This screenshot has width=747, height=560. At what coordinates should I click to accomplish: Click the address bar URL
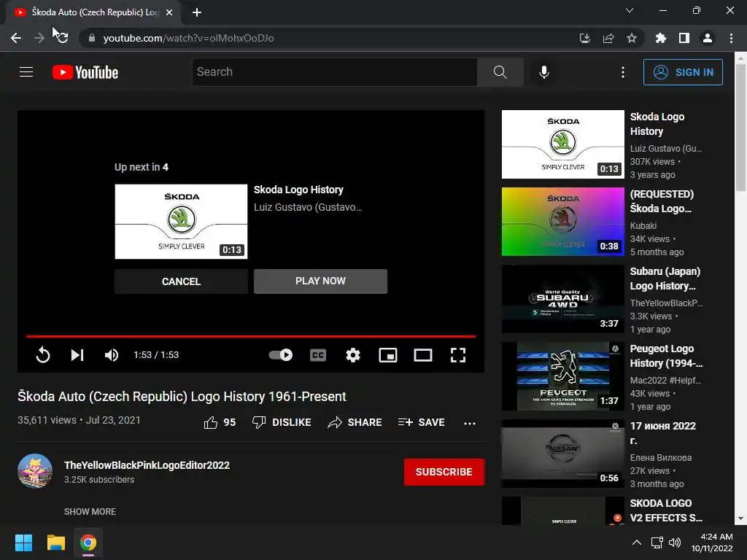[188, 38]
